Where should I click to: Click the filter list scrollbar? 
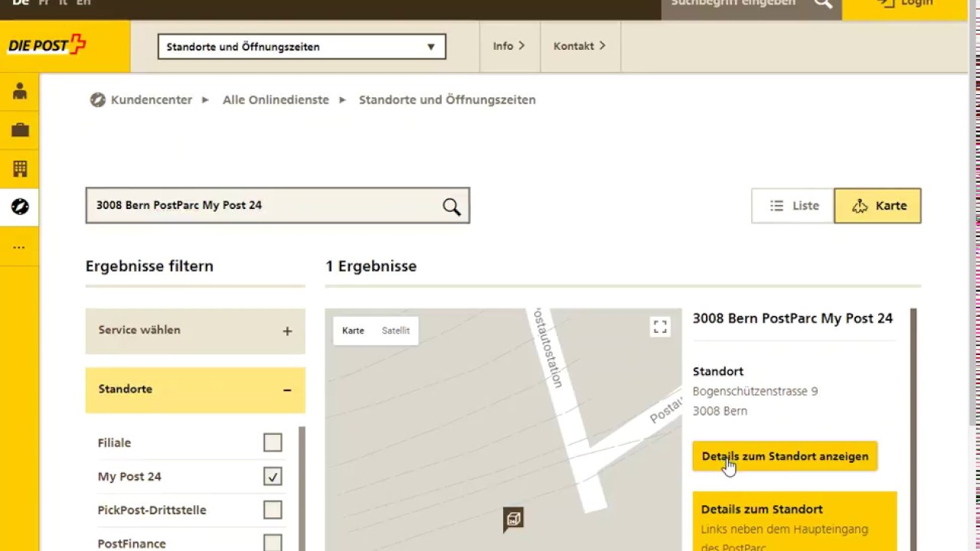click(x=302, y=488)
